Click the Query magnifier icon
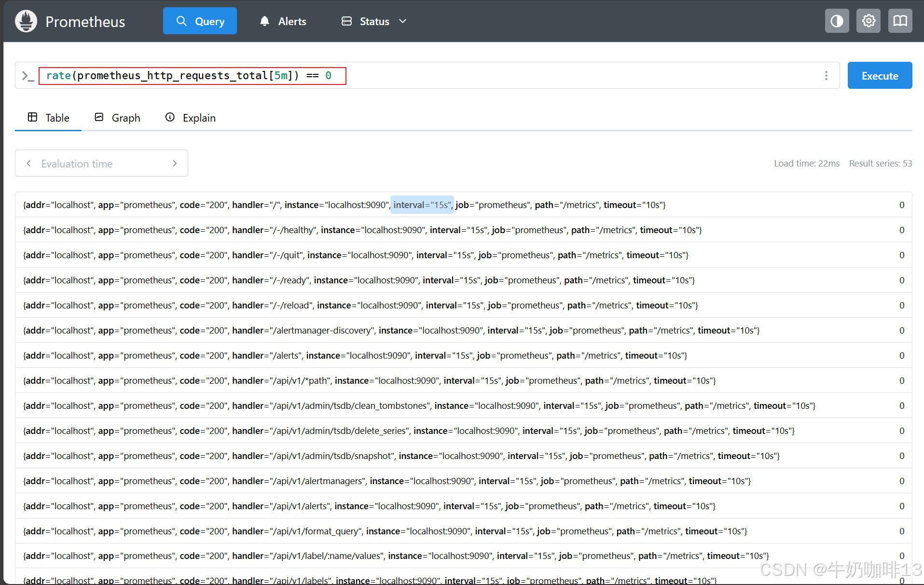Image resolution: width=924 pixels, height=585 pixels. click(181, 21)
